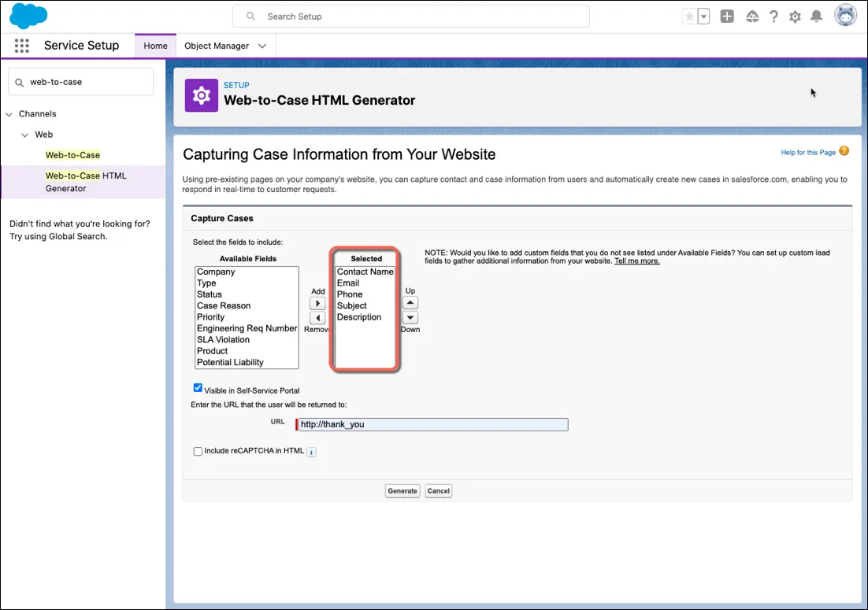The width and height of the screenshot is (868, 610).
Task: Click the Quick Find magnifier icon
Action: (x=20, y=83)
